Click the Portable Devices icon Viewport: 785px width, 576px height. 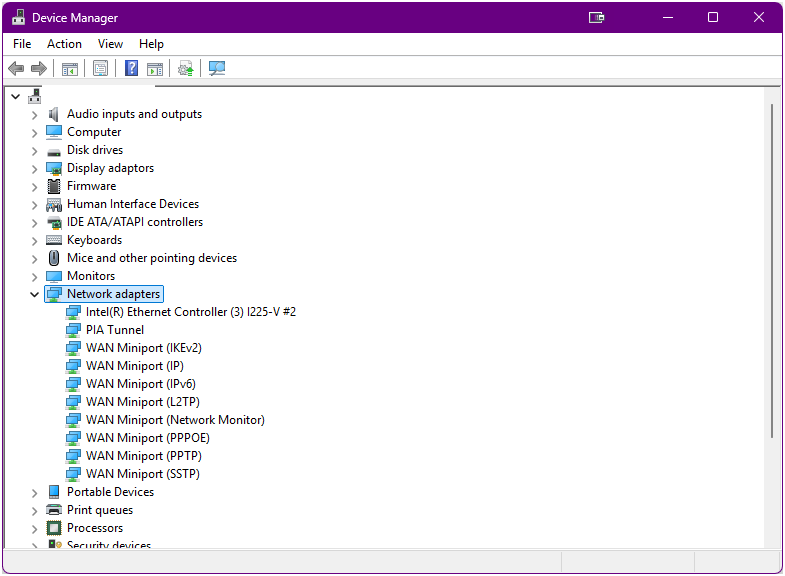pyautogui.click(x=54, y=492)
